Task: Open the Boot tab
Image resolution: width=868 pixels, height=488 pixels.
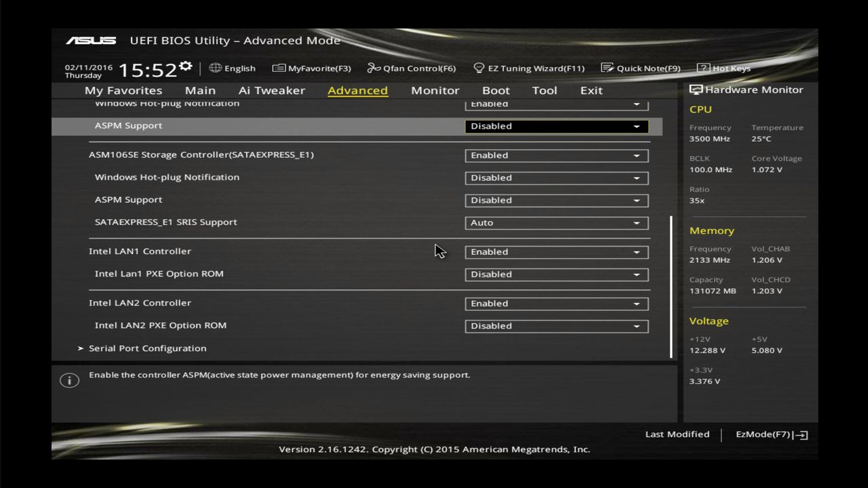Action: tap(496, 90)
